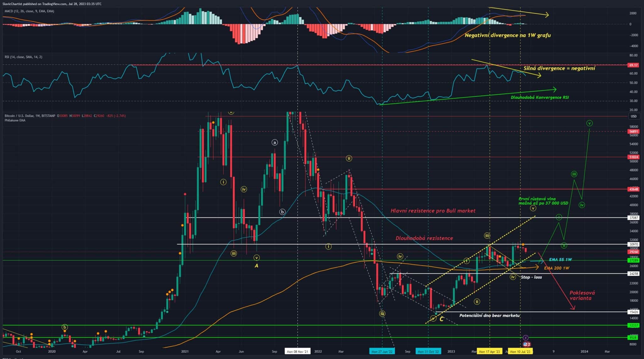
Task: Click the 27289 green price label
Action: pos(633,261)
